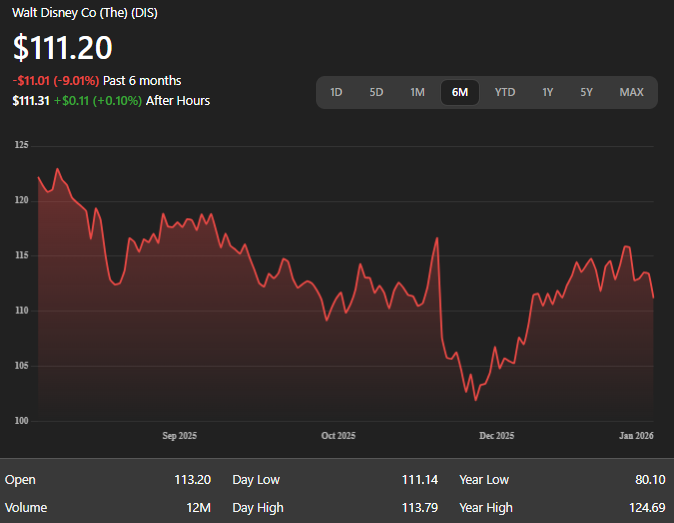Click the Walt Disney Co (The) (DIS) title
Screen dimensions: 674x523
(85, 13)
